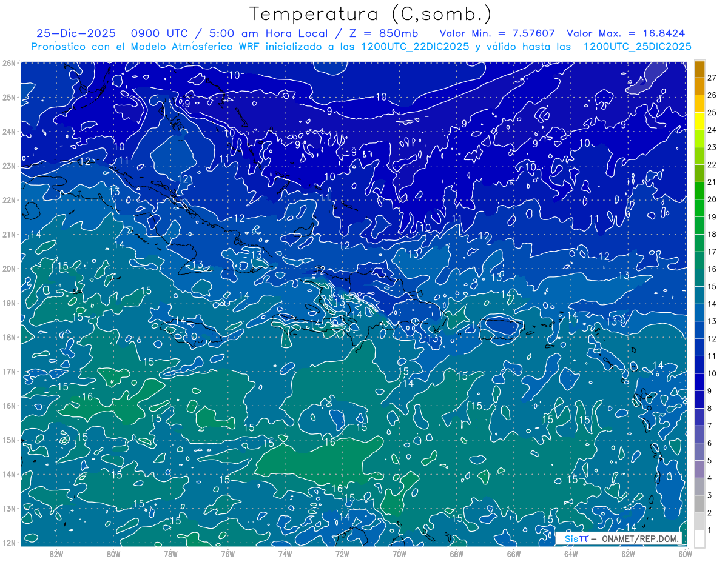Click the '74W' longitude axis label

click(285, 554)
